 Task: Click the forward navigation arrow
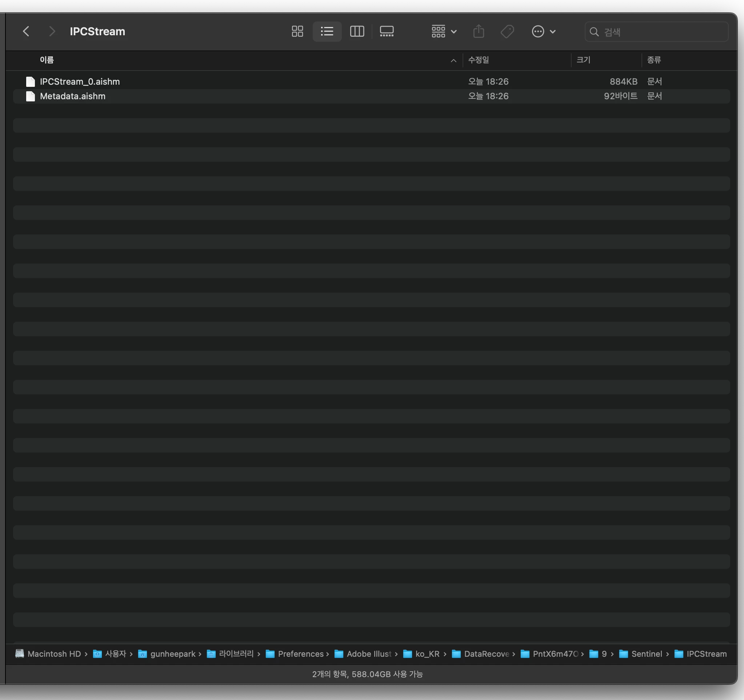(x=52, y=31)
